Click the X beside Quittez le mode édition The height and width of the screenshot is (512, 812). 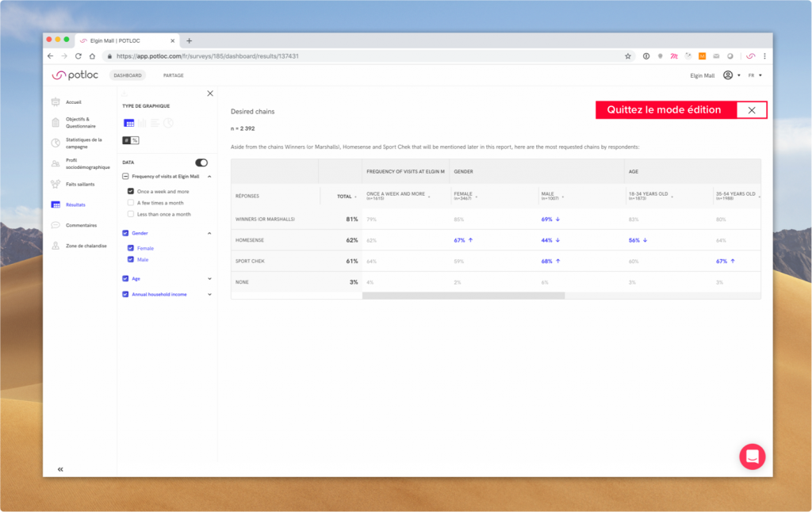[752, 109]
